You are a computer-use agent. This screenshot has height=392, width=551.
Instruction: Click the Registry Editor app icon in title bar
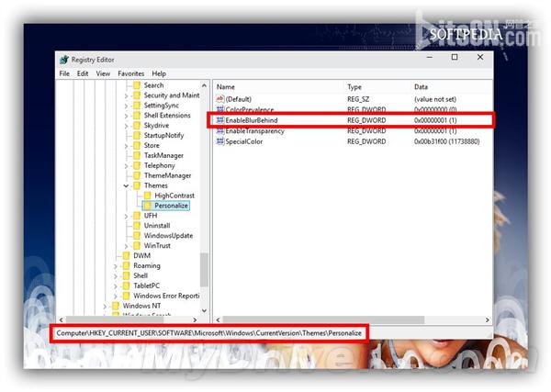[64, 60]
